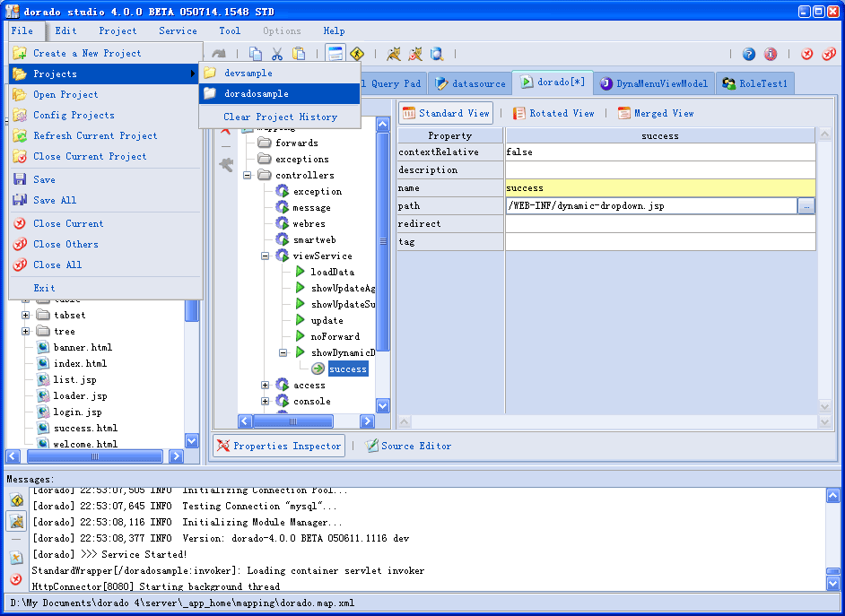This screenshot has width=845, height=616.
Task: Click the Copy toolbar icon
Action: 256,53
